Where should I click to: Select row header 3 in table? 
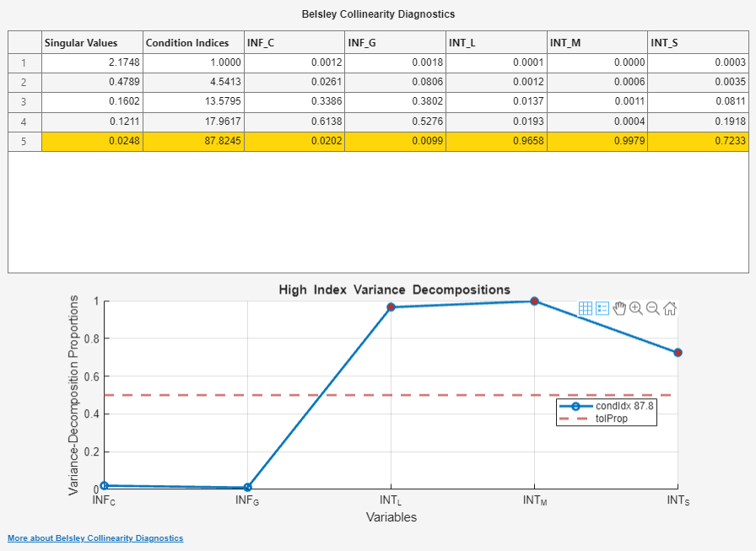tap(24, 102)
